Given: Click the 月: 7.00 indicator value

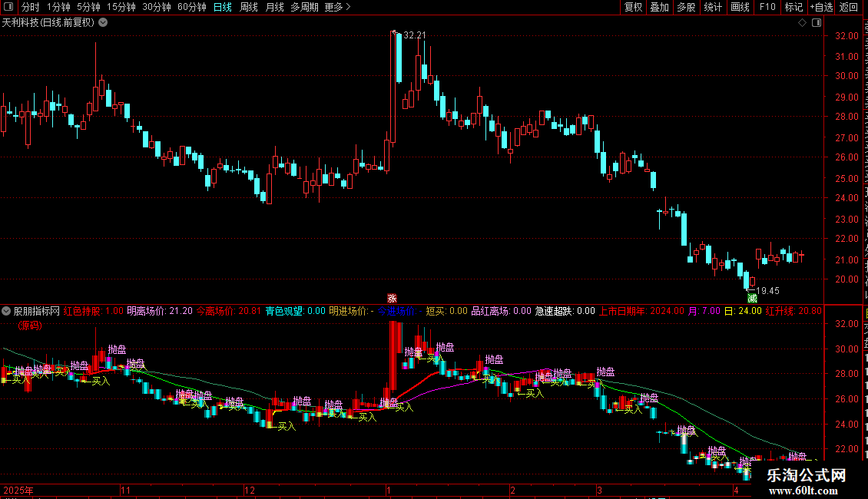Looking at the screenshot, I should 704,311.
